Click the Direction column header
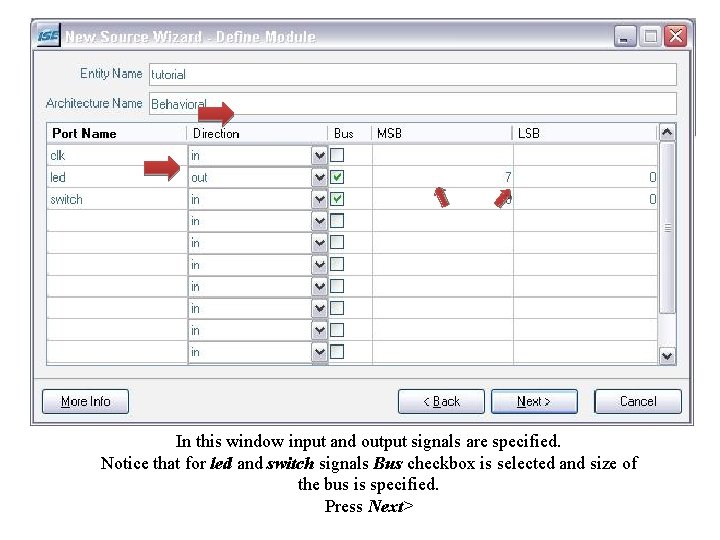Image resolution: width=720 pixels, height=540 pixels. point(257,134)
